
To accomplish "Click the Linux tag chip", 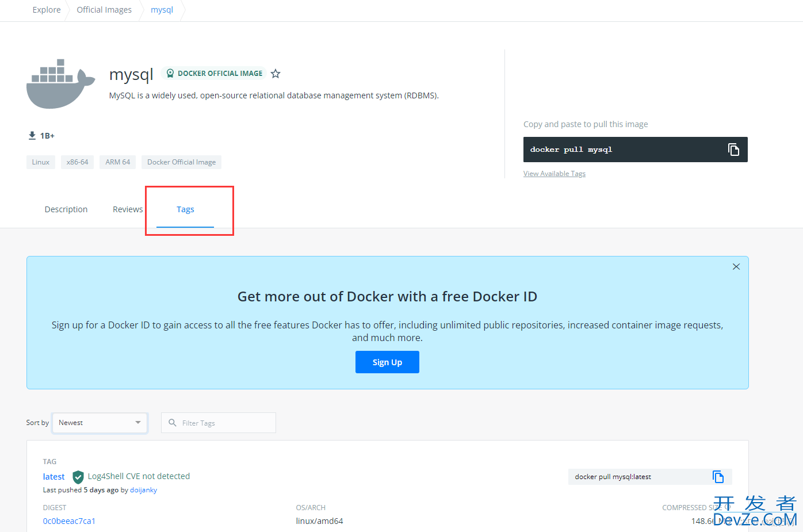I will point(41,162).
